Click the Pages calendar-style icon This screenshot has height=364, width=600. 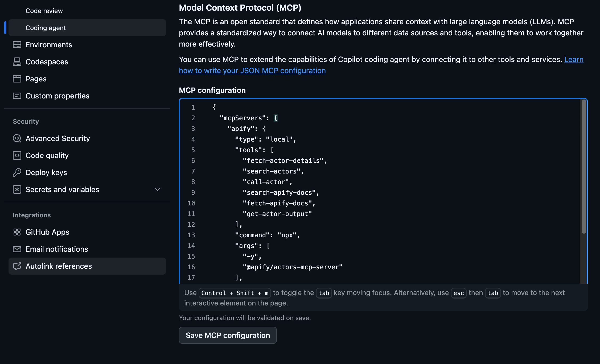pos(17,79)
